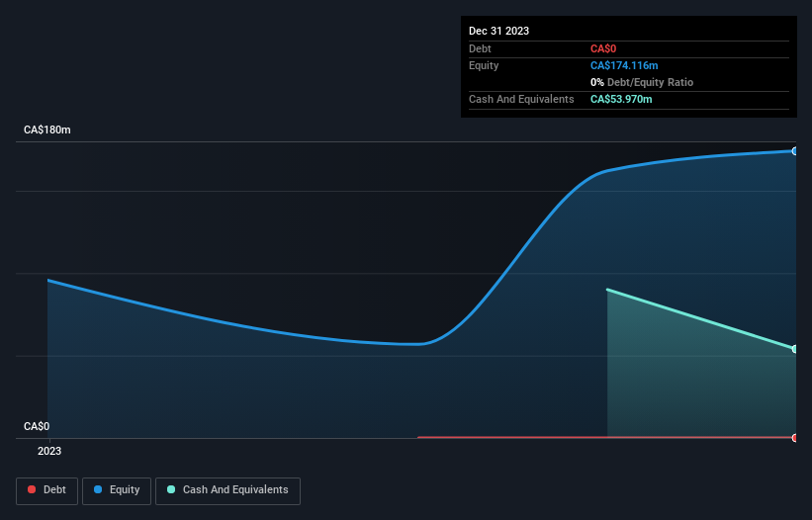
Task: Click the 0% Debt/Equity Ratio text
Action: (642, 82)
